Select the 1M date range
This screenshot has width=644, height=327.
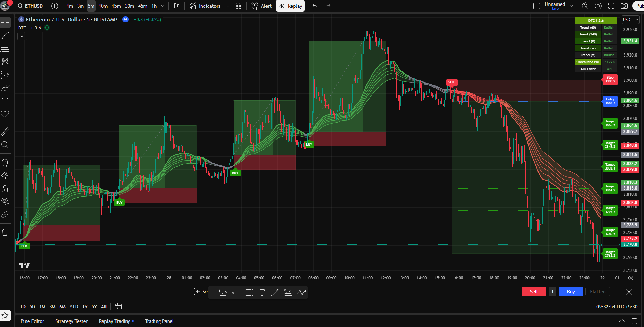[x=42, y=307]
